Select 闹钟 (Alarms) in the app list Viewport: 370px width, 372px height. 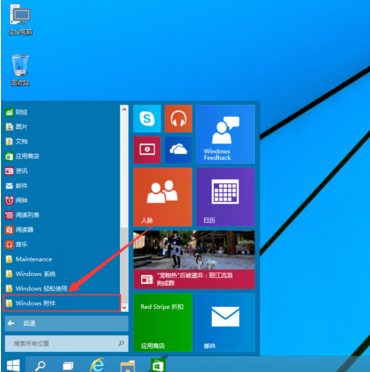point(62,200)
